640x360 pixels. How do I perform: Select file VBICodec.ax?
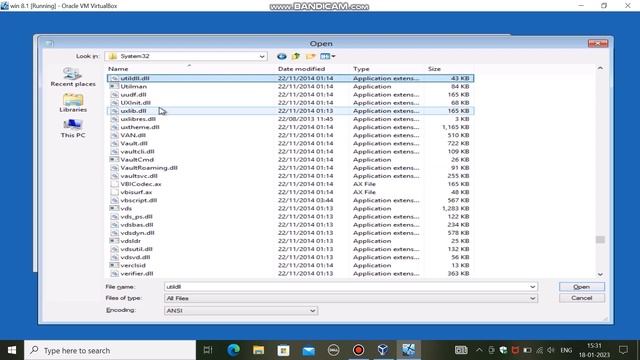(x=290, y=184)
